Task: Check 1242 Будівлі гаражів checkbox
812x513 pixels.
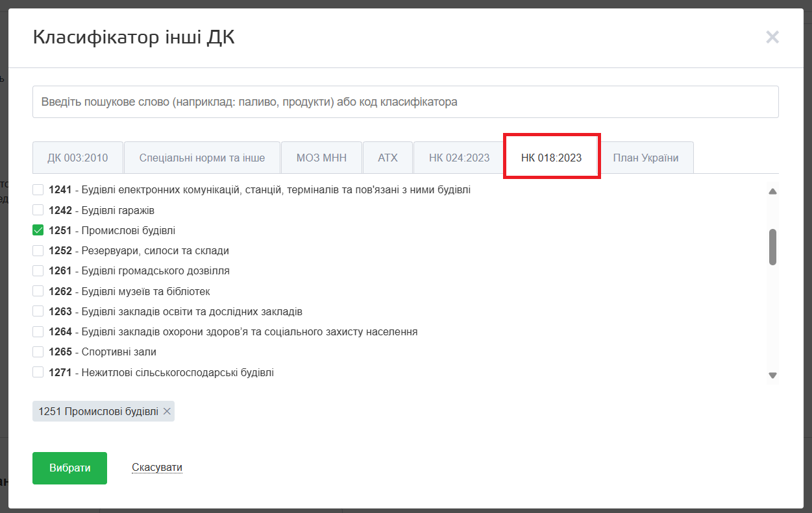Action: point(38,210)
